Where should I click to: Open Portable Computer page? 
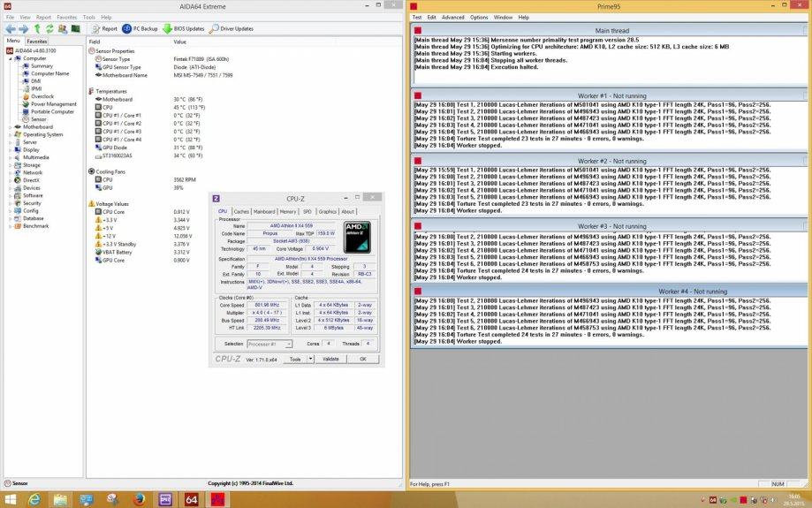(52, 112)
